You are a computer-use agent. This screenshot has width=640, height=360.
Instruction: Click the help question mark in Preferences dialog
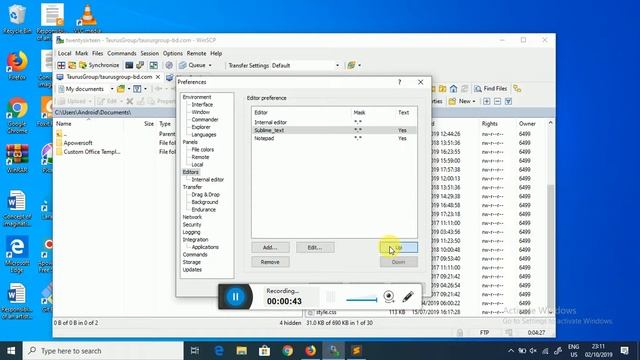tap(400, 82)
